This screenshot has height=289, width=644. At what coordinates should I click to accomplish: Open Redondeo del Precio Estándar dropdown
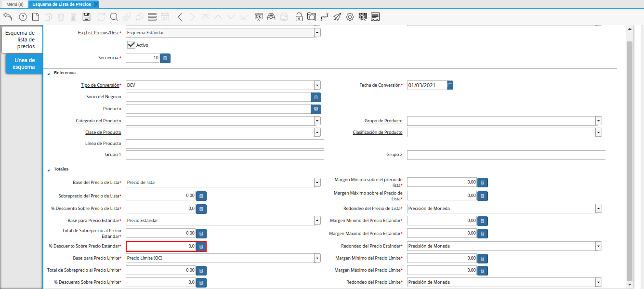tap(599, 246)
